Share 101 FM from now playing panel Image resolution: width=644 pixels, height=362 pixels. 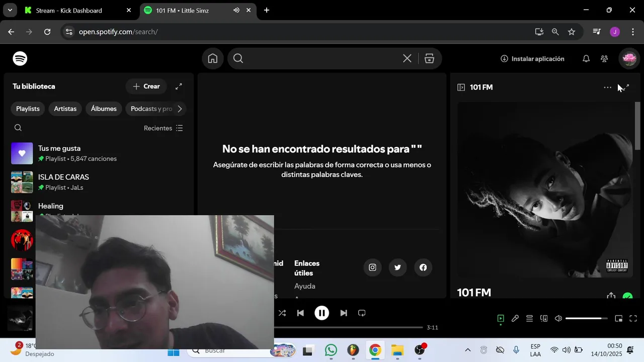tap(611, 296)
